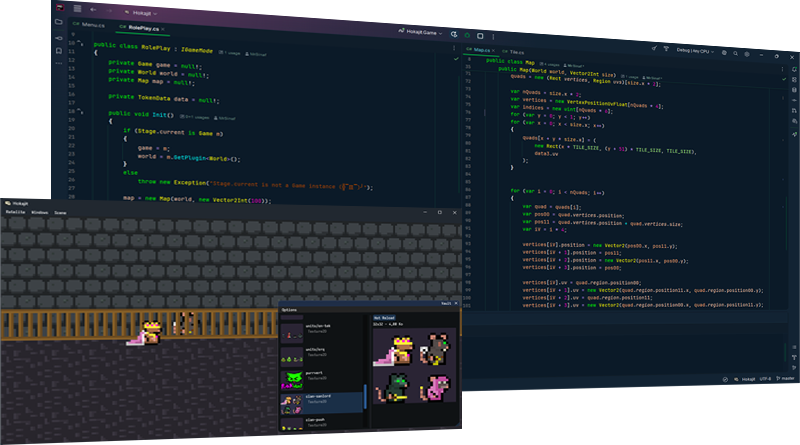Navigate back with the left arrow

[x=93, y=10]
